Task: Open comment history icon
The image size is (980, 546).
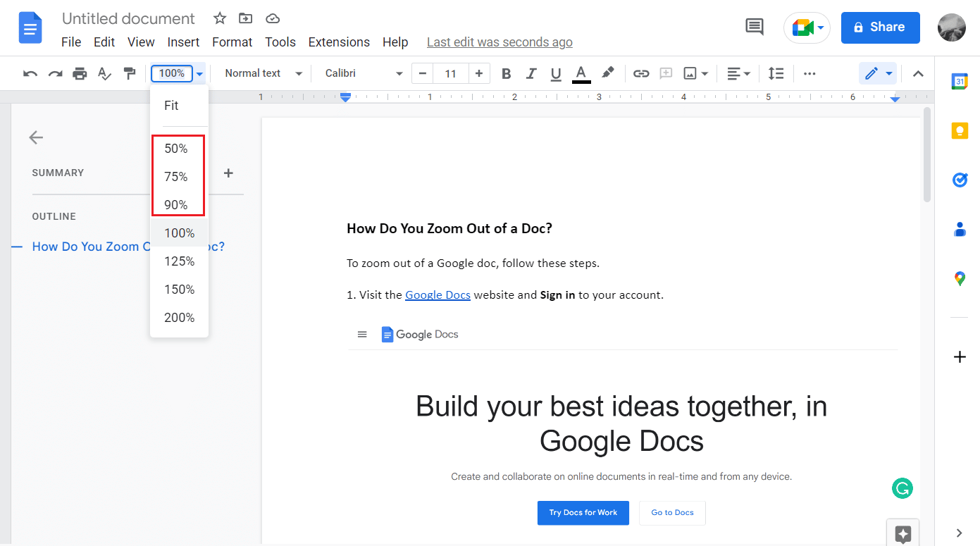Action: [x=755, y=27]
